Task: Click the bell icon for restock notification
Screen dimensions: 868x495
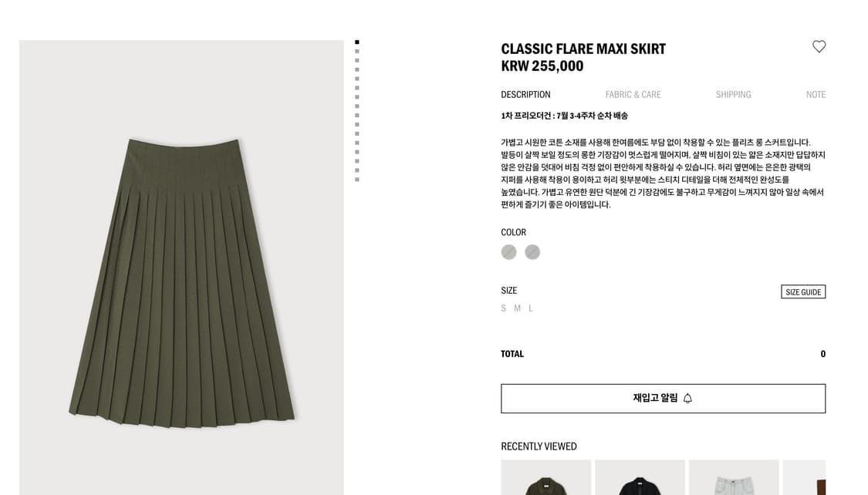Action: point(687,398)
